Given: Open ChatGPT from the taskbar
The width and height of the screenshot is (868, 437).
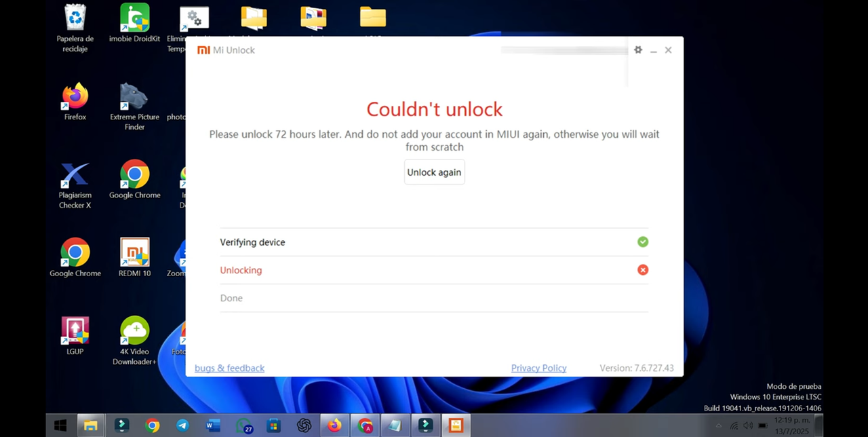Looking at the screenshot, I should 304,425.
